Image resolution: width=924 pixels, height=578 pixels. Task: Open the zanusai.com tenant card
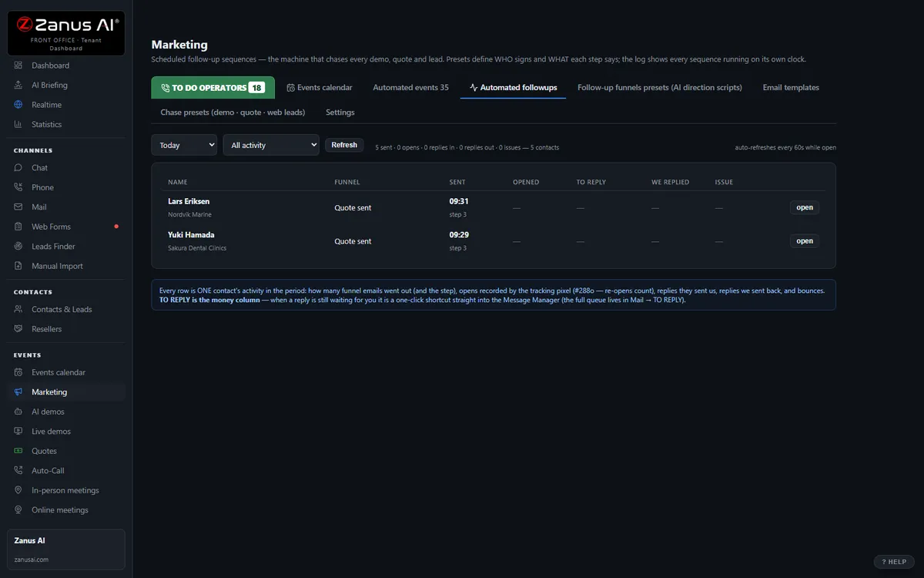pyautogui.click(x=66, y=549)
